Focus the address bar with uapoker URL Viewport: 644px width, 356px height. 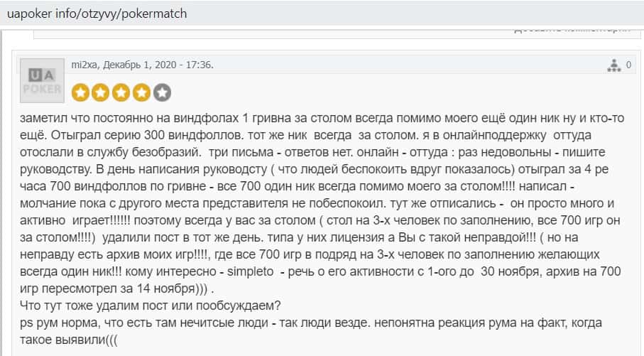(213, 14)
